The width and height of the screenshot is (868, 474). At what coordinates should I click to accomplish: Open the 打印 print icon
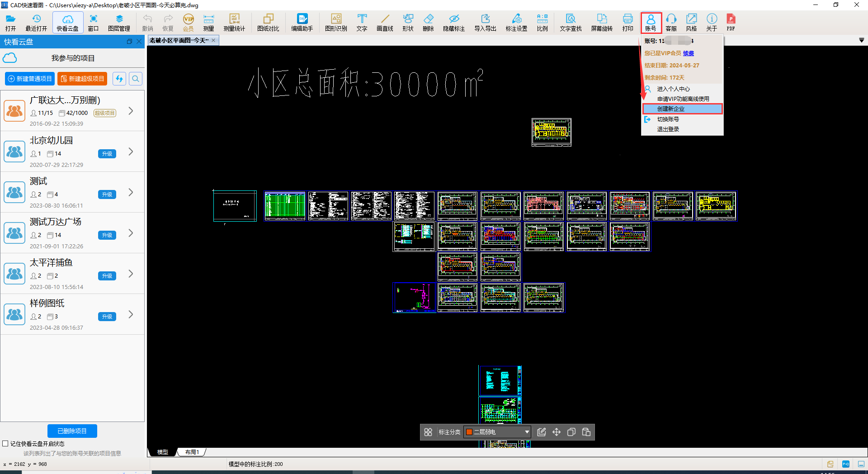[x=627, y=22]
